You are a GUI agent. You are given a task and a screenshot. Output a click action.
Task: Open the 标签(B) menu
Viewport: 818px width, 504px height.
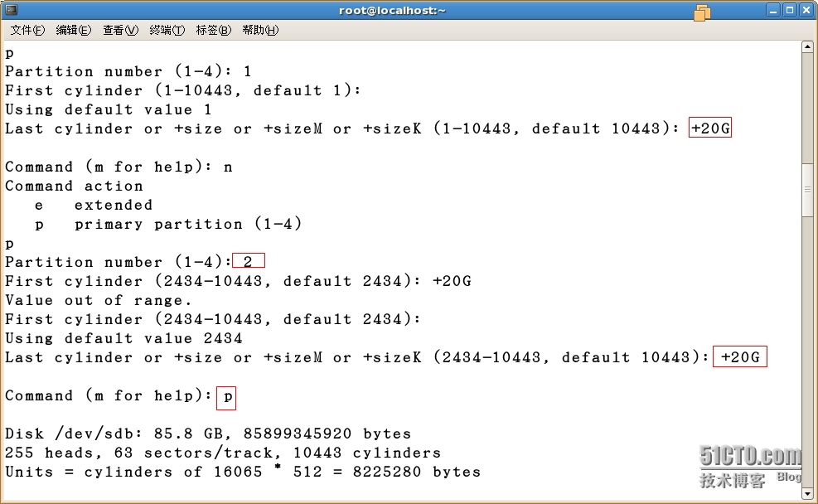coord(213,31)
